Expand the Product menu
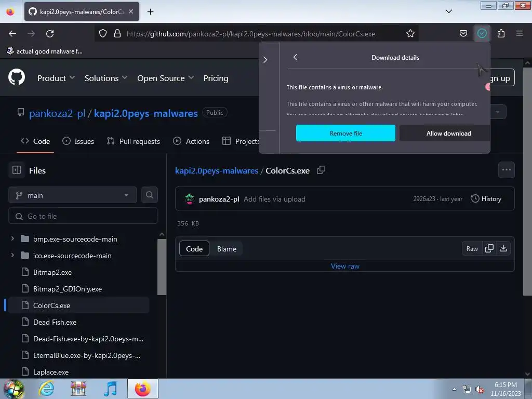The image size is (532, 399). point(56,78)
